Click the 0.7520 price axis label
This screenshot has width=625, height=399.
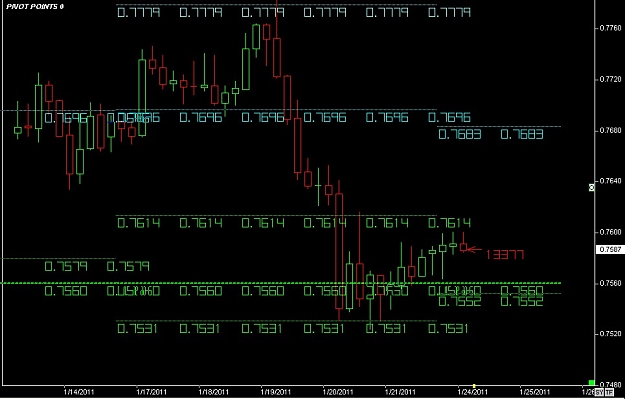610,334
